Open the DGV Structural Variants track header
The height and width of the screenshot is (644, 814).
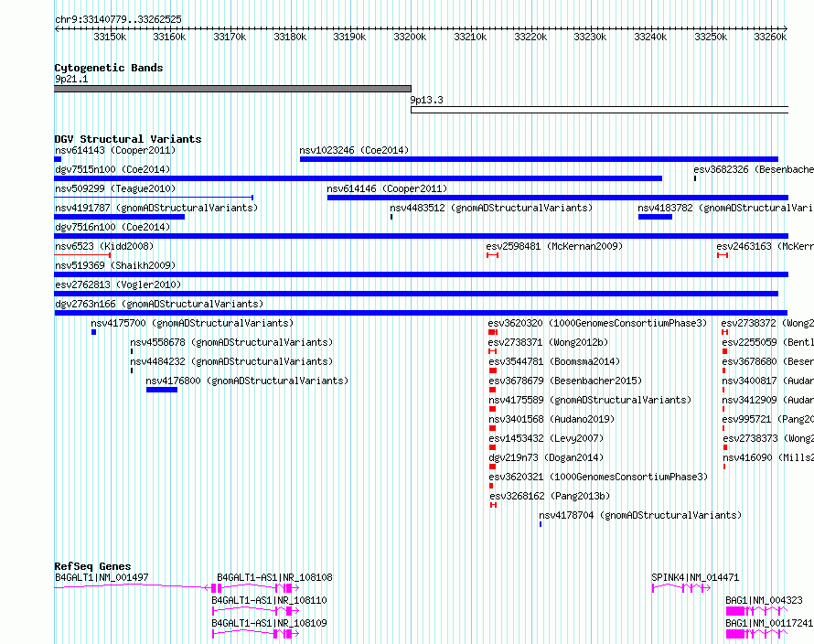click(128, 139)
